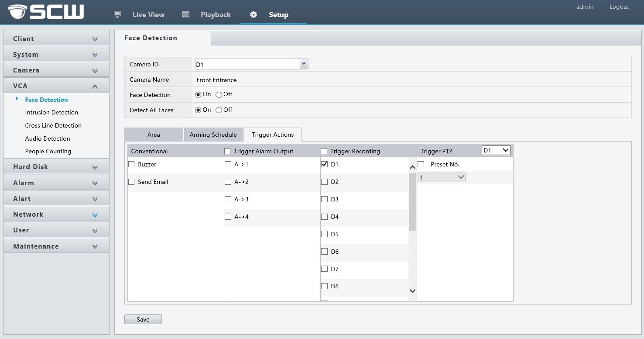Image resolution: width=644 pixels, height=339 pixels.
Task: Expand the Camera section chevron
Action: [95, 70]
